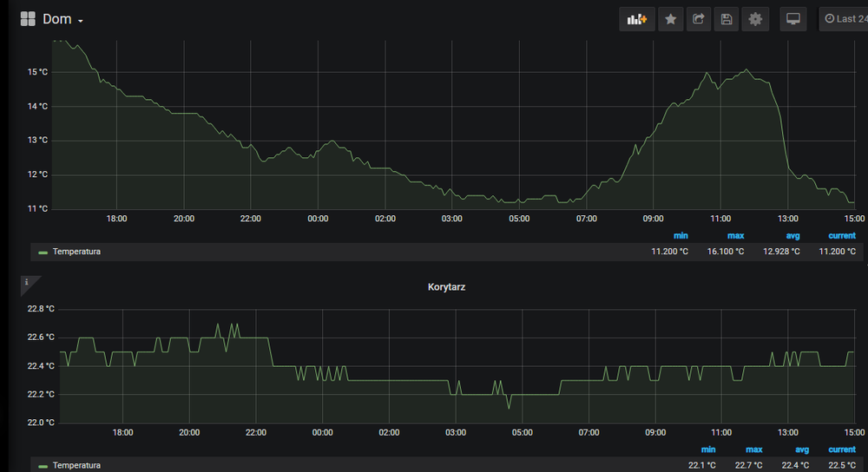Viewport: 868px width, 472px height.
Task: Open the Dom dashboard dropdown
Action: (x=62, y=19)
